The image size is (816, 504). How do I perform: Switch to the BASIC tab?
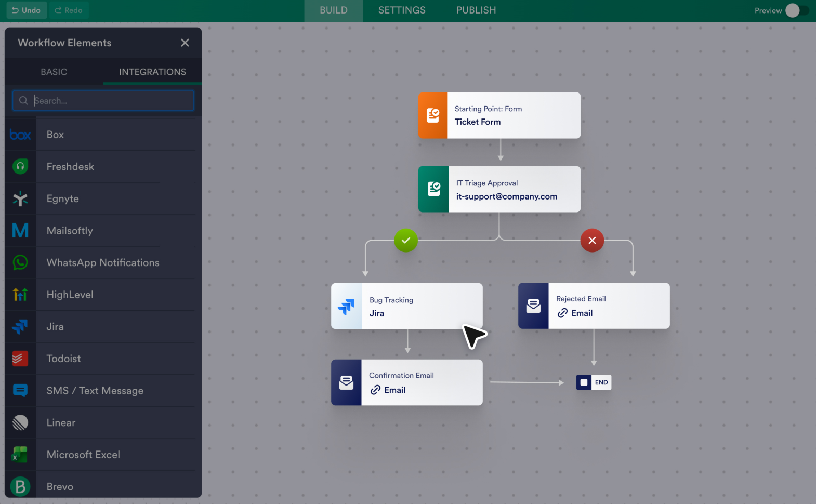54,72
